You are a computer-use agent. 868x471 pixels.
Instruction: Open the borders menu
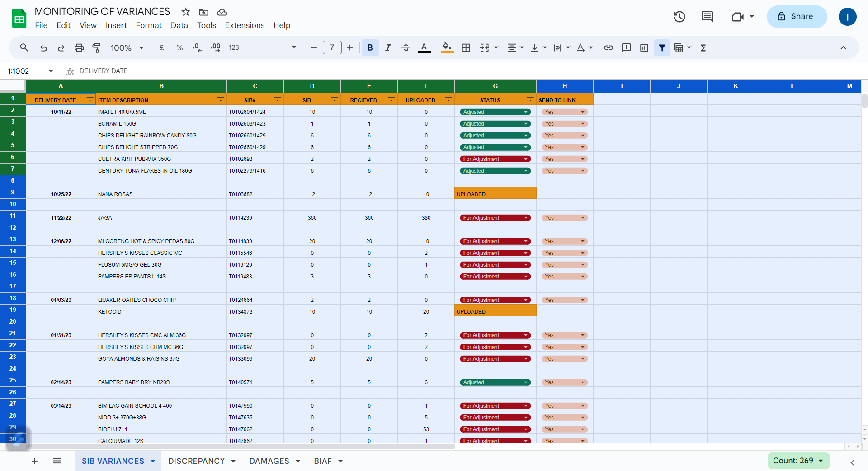(466, 47)
